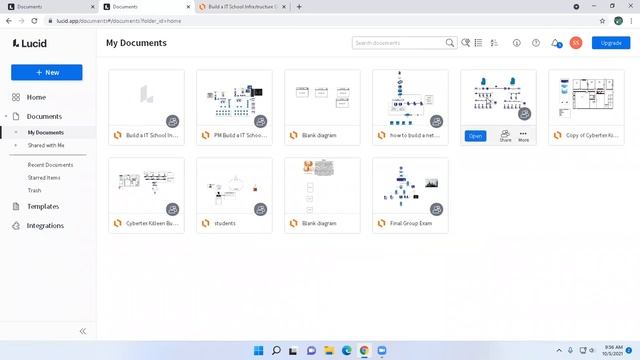The image size is (640, 360).
Task: Click shared badge on Build a IT School card
Action: (173, 121)
